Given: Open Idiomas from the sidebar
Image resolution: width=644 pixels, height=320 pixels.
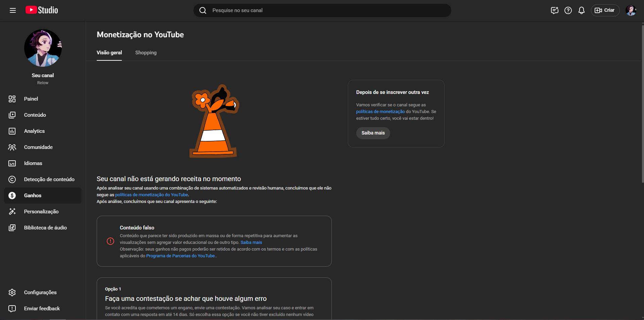Looking at the screenshot, I should pos(43,163).
